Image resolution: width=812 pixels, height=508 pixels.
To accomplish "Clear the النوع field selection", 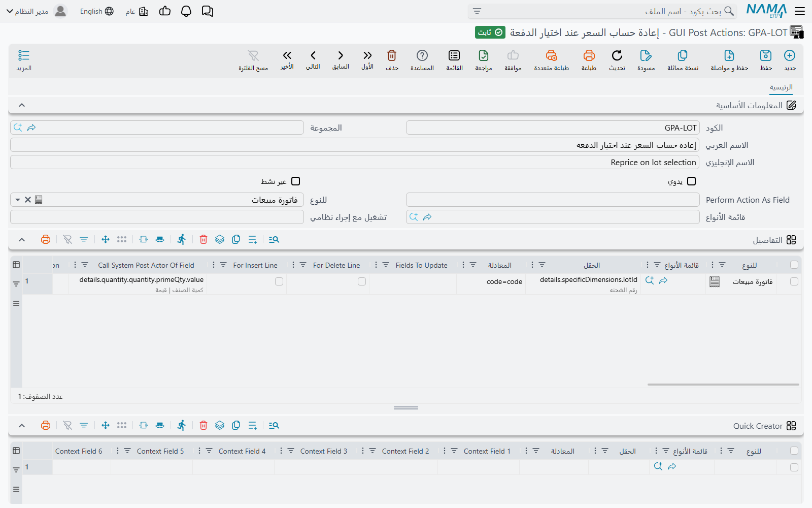I will [x=28, y=200].
